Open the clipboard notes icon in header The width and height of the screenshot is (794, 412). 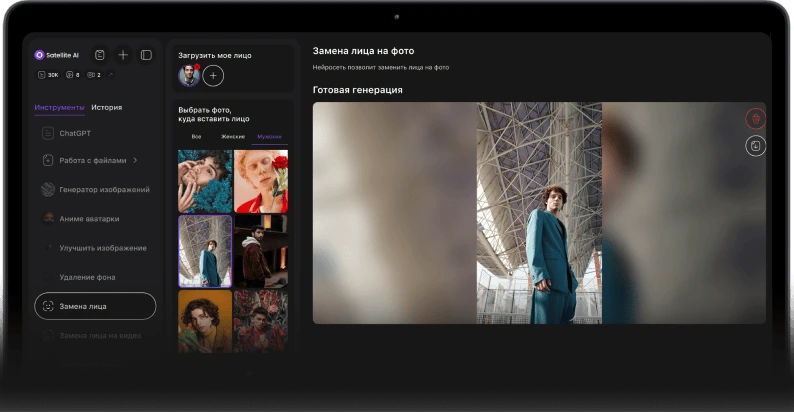[x=99, y=55]
